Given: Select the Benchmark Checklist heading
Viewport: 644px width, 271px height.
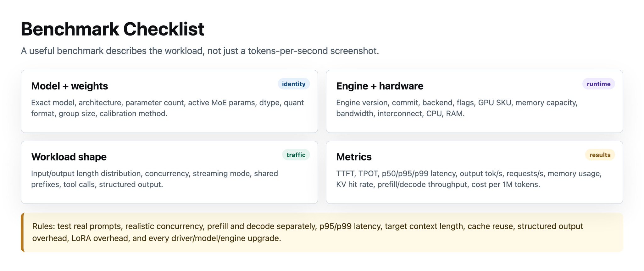Looking at the screenshot, I should [x=113, y=29].
